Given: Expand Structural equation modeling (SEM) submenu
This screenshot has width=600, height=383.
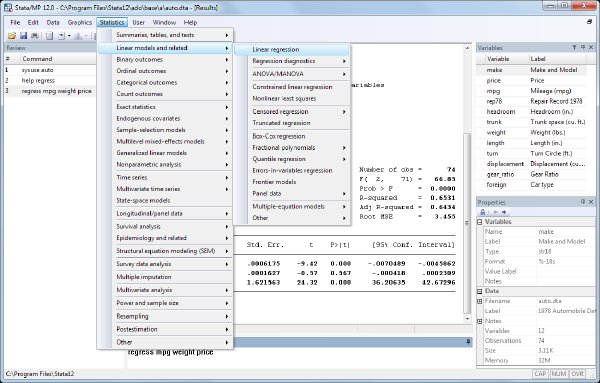Looking at the screenshot, I should (x=165, y=251).
